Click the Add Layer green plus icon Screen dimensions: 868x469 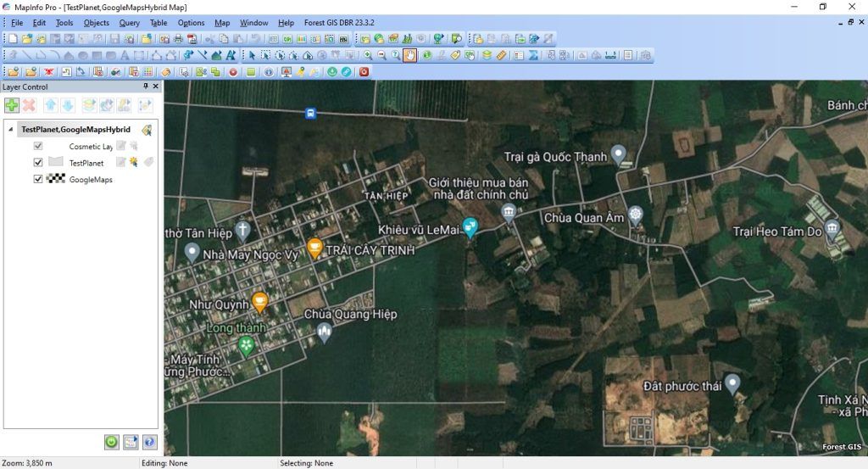(x=12, y=105)
